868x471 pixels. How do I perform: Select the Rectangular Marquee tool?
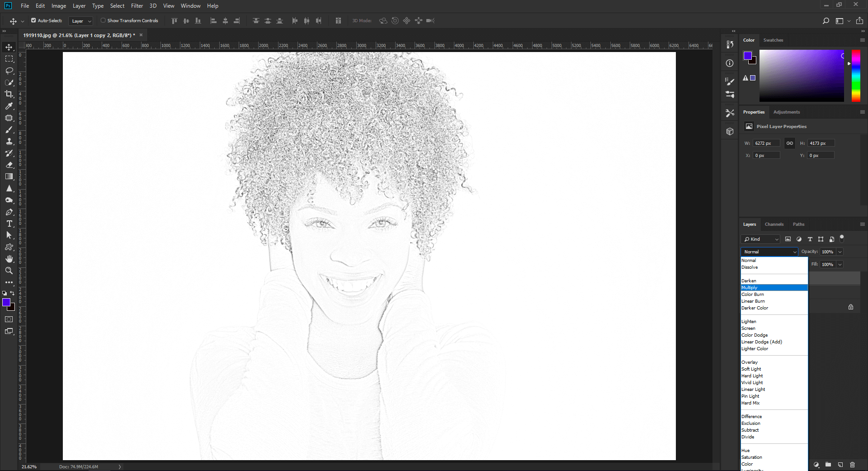[x=9, y=58]
